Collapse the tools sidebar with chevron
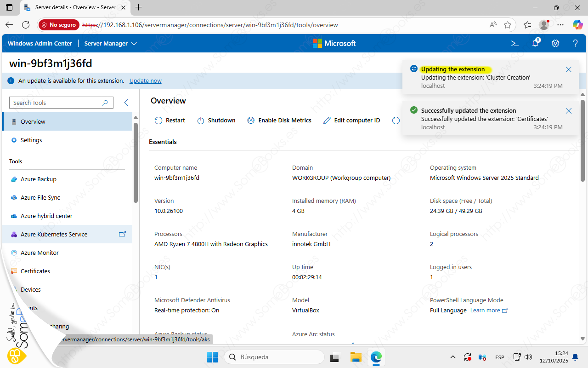The width and height of the screenshot is (588, 368). 126,103
